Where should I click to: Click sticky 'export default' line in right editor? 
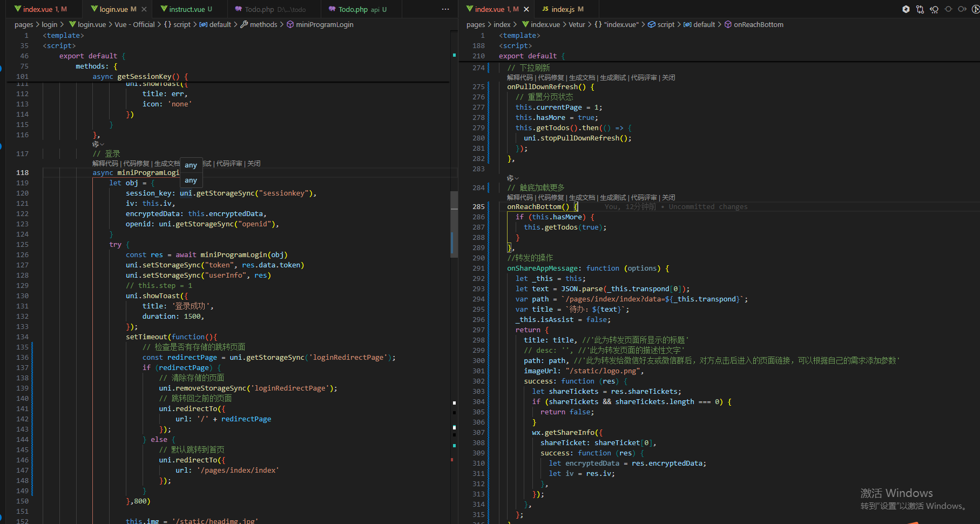(x=532, y=56)
